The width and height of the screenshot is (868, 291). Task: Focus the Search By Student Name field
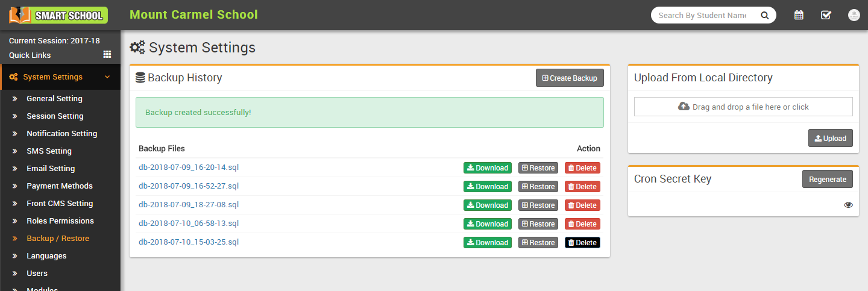tap(702, 16)
